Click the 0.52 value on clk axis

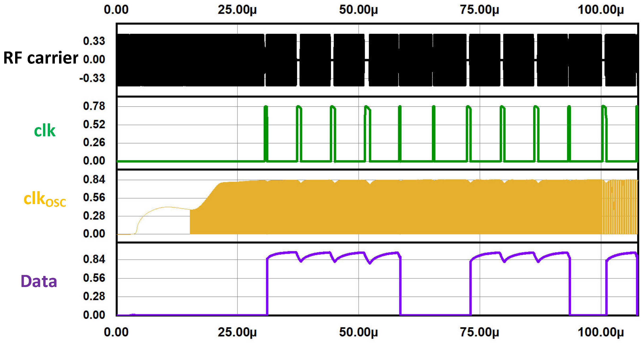pos(94,124)
